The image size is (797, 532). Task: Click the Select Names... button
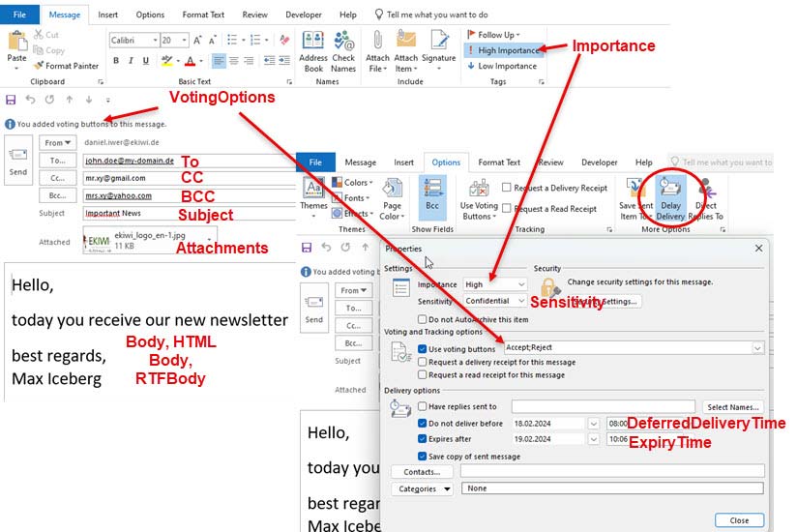[733, 407]
